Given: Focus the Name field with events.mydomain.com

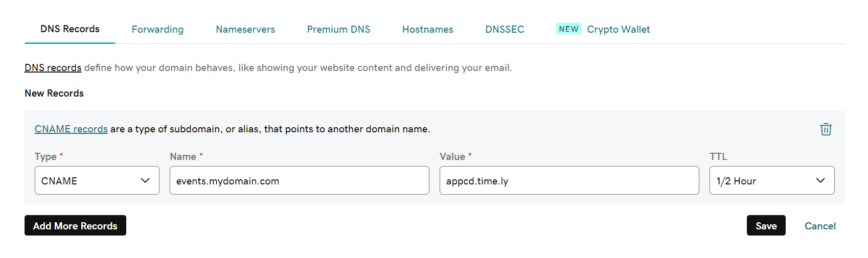Looking at the screenshot, I should (x=299, y=180).
